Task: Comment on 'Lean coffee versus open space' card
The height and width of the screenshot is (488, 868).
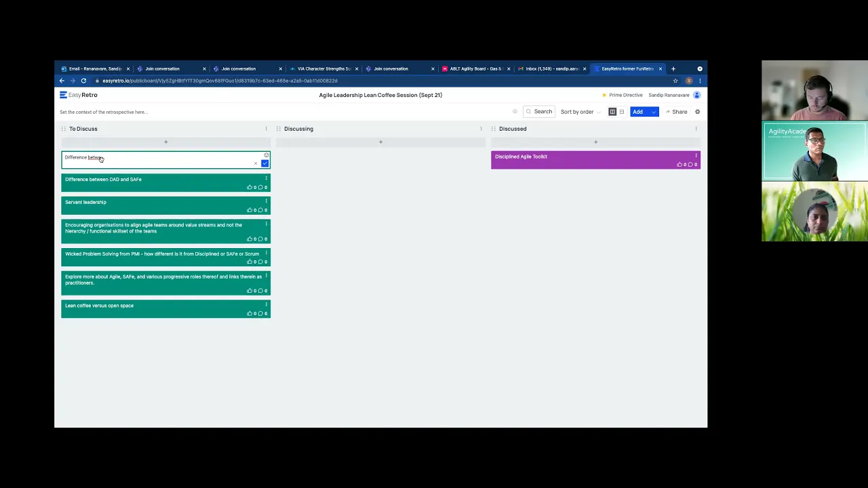Action: (260, 313)
